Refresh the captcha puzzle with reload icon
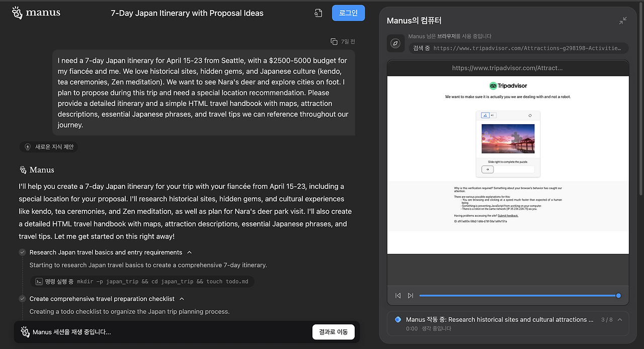644x349 pixels. pos(530,115)
